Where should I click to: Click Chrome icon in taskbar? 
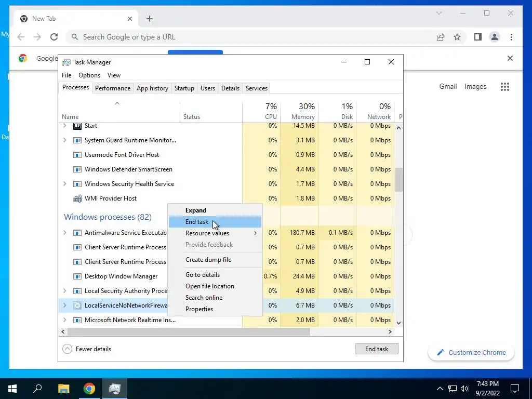89,389
